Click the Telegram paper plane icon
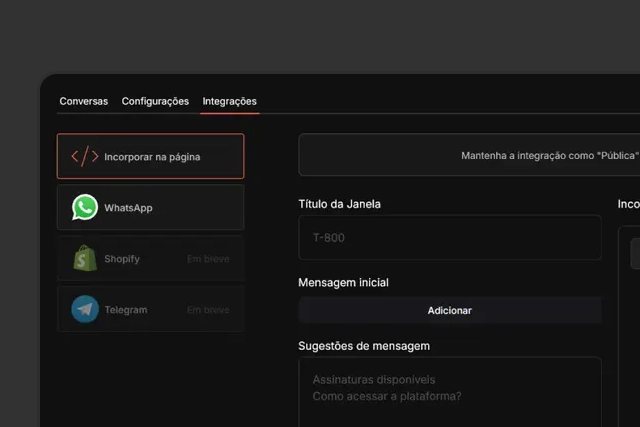640x427 pixels. [85, 310]
